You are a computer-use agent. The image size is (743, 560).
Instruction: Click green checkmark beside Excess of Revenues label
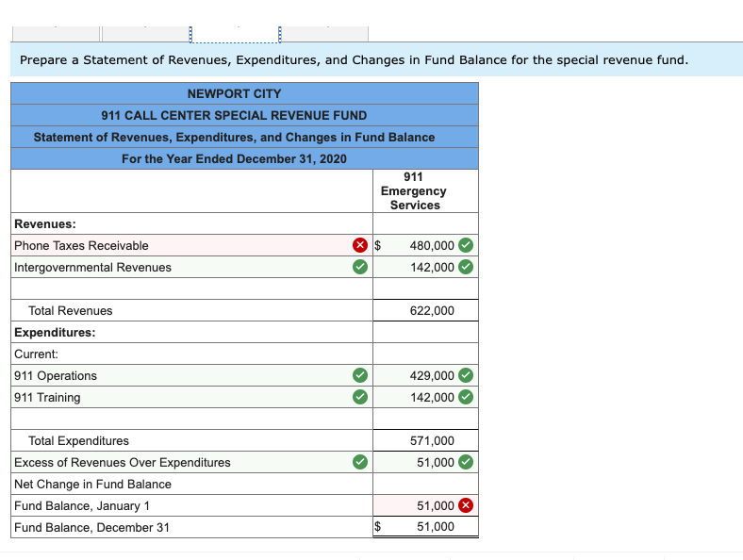click(360, 462)
